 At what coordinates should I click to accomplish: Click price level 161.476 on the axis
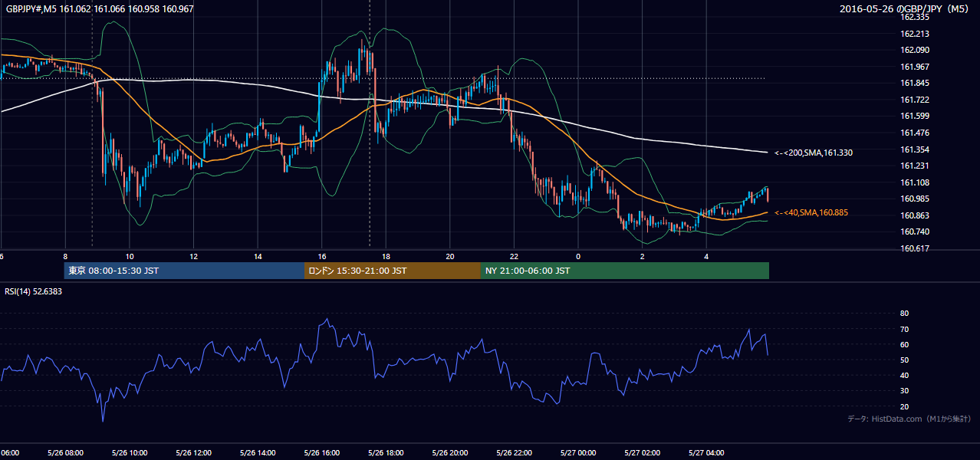pyautogui.click(x=915, y=133)
